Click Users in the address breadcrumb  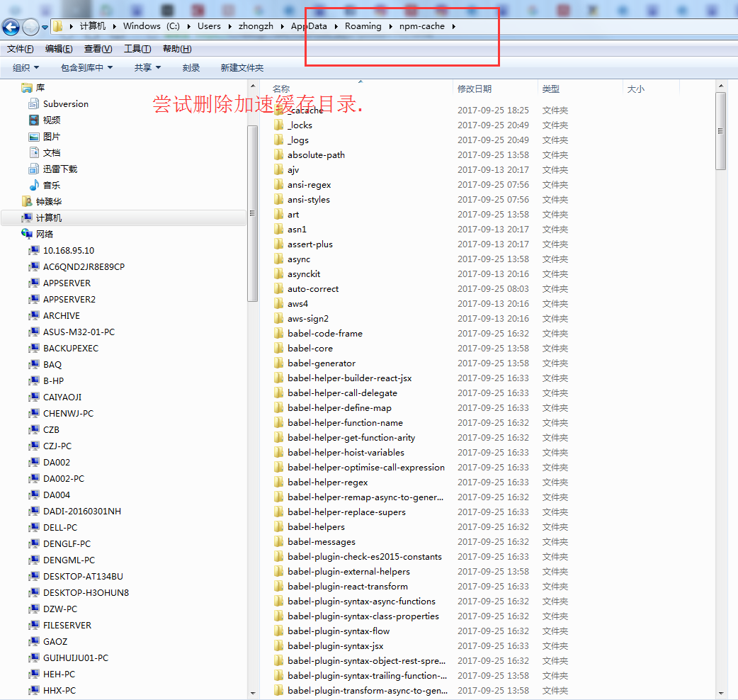click(x=209, y=26)
